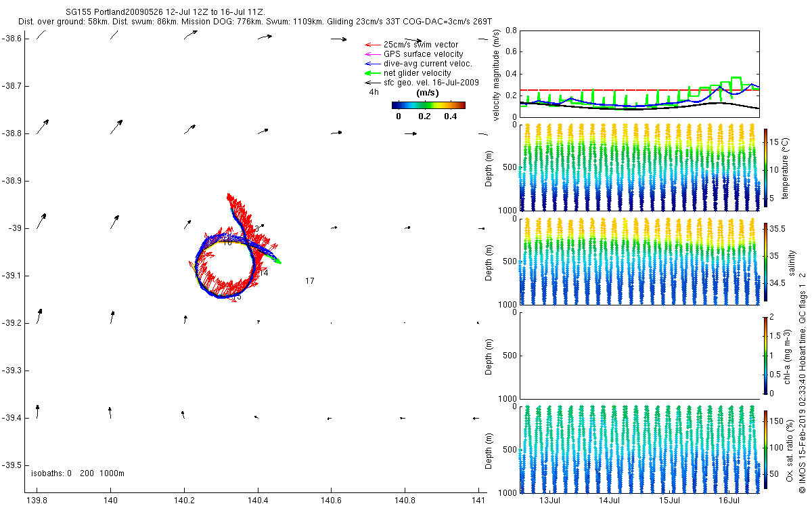
Task: Click the velocity magnitude (m/s) axis label
Action: (x=497, y=75)
